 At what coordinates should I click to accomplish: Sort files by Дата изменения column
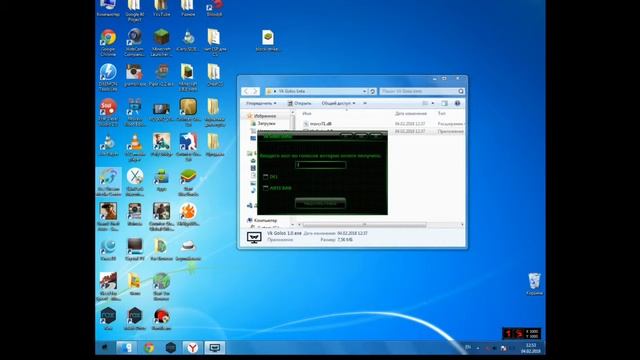point(411,113)
